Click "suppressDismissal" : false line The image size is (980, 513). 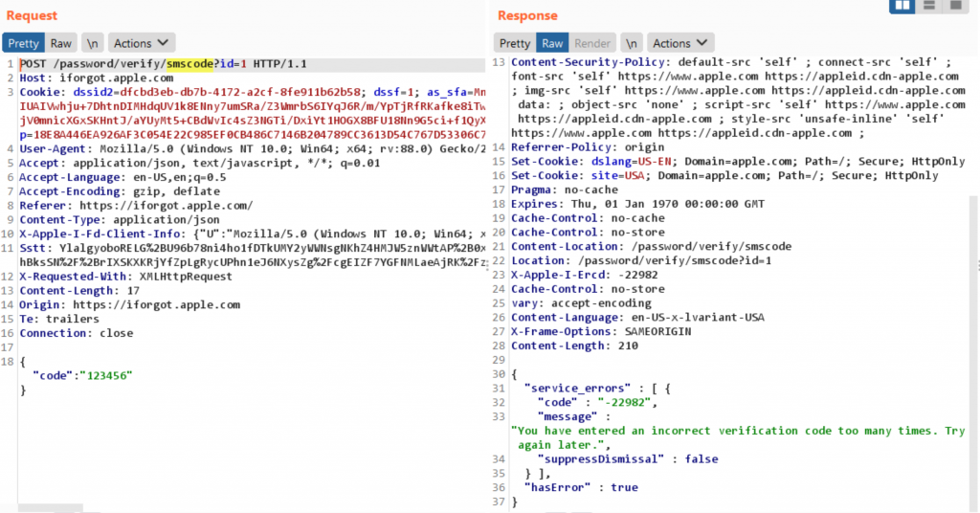tap(628, 459)
